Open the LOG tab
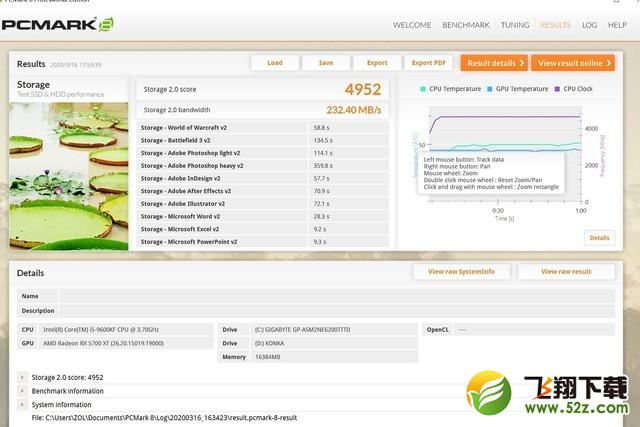Screen dimensions: 640x427 [x=589, y=25]
